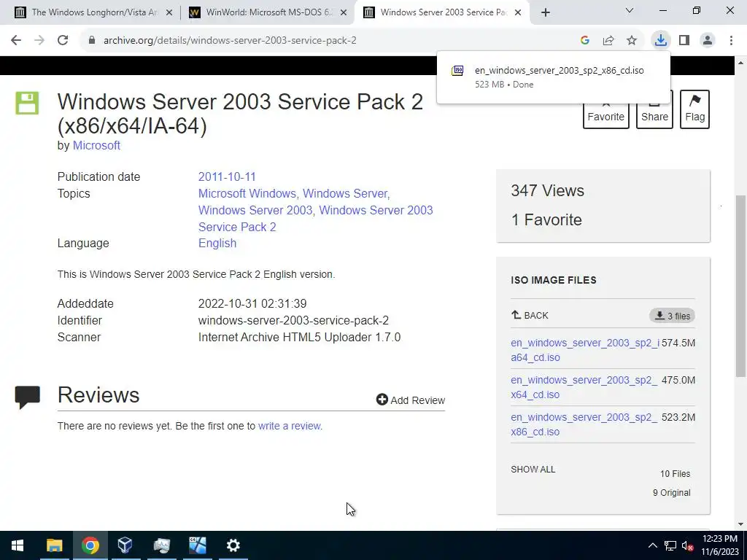747x560 pixels.
Task: Add Review via plus icon
Action: (x=411, y=400)
